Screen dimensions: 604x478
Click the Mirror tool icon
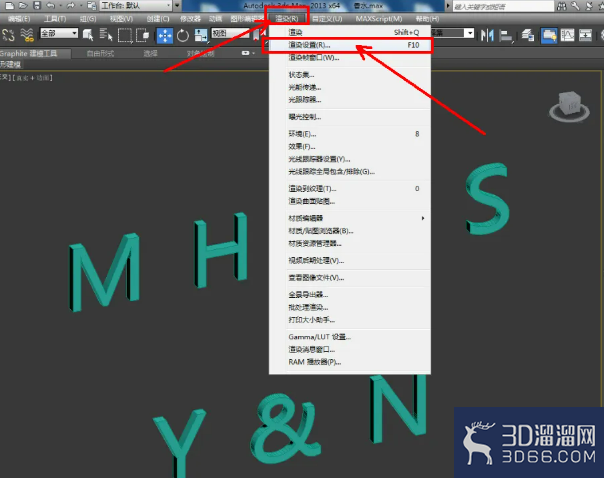click(x=487, y=35)
